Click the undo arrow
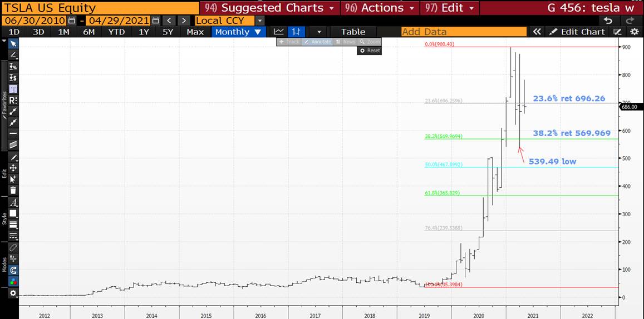Image resolution: width=644 pixels, height=319 pixels. point(608,21)
